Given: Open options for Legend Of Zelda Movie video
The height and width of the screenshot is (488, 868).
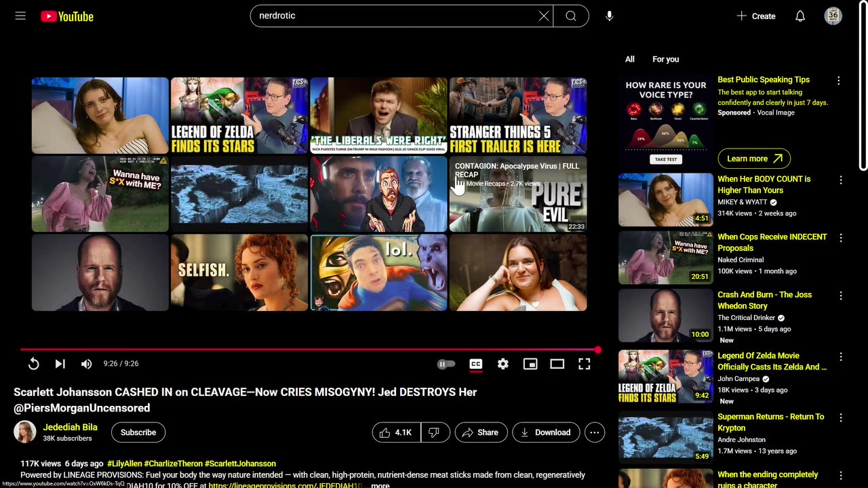Looking at the screenshot, I should tap(841, 357).
